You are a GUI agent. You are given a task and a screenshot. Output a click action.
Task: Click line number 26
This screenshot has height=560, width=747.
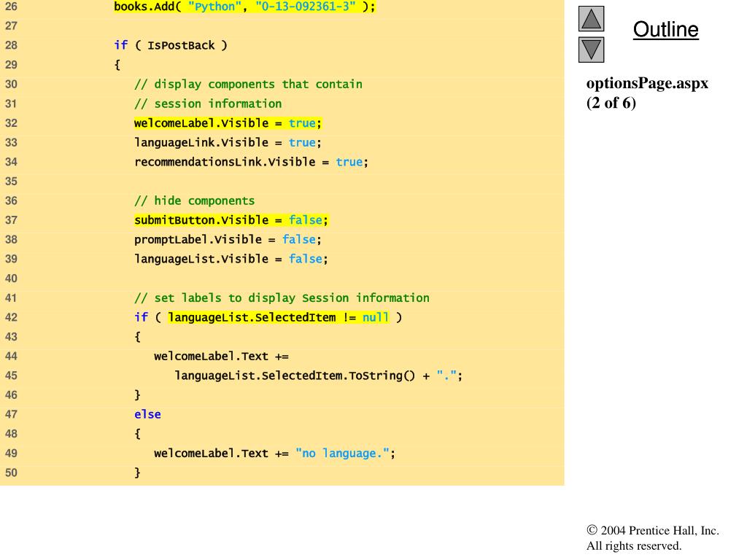[x=11, y=7]
